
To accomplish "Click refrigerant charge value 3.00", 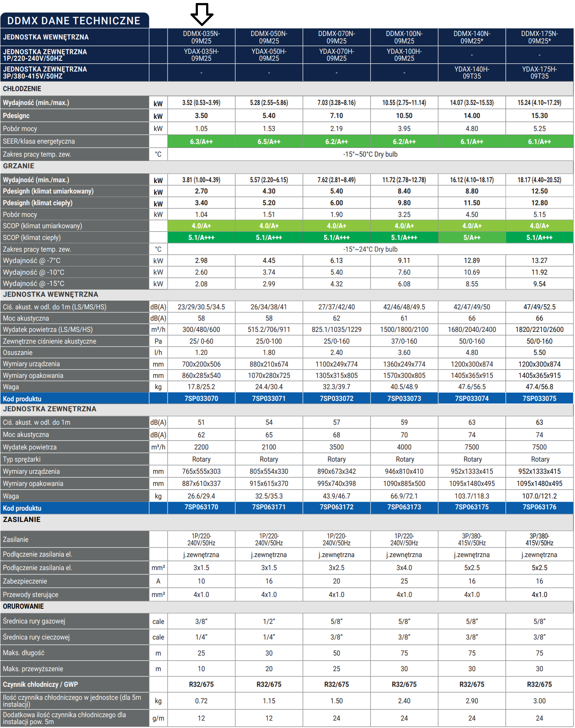I will [540, 701].
